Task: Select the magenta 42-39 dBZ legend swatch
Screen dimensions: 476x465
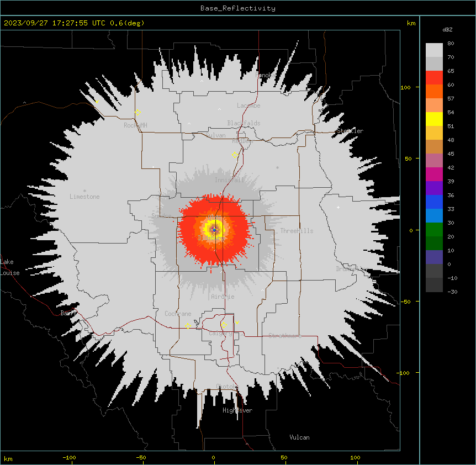Action: pos(434,174)
